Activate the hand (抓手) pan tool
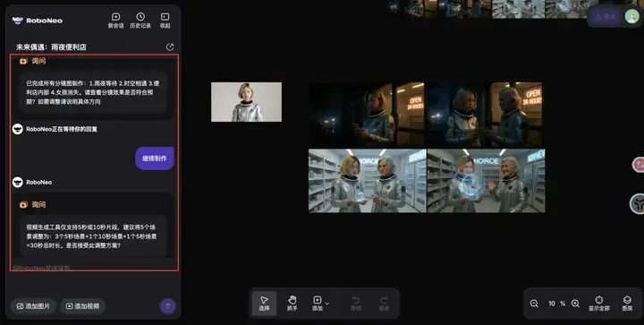 (292, 304)
